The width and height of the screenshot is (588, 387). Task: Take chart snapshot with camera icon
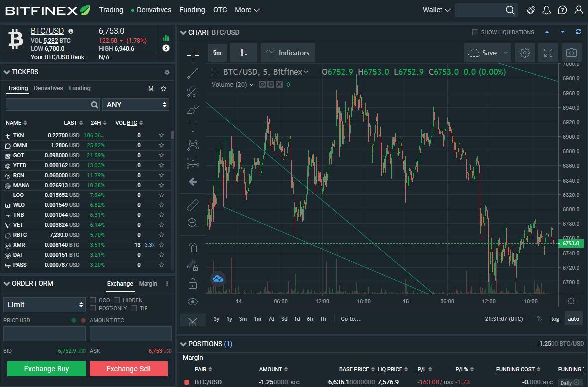click(x=571, y=53)
